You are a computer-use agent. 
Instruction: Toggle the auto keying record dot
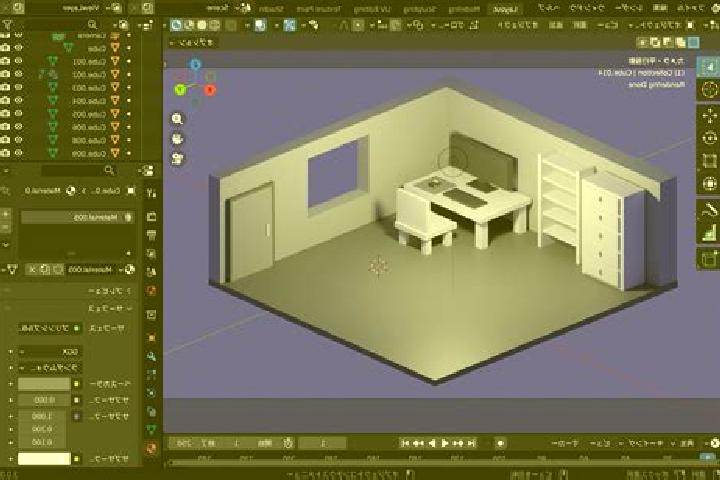point(501,443)
